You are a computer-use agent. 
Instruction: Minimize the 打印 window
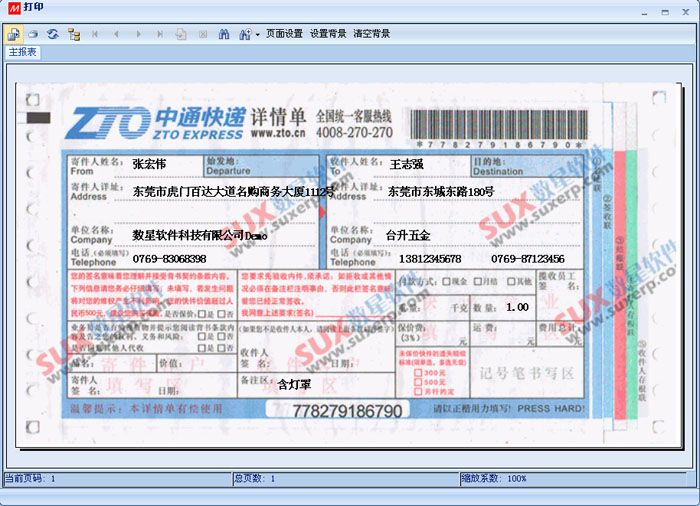644,12
